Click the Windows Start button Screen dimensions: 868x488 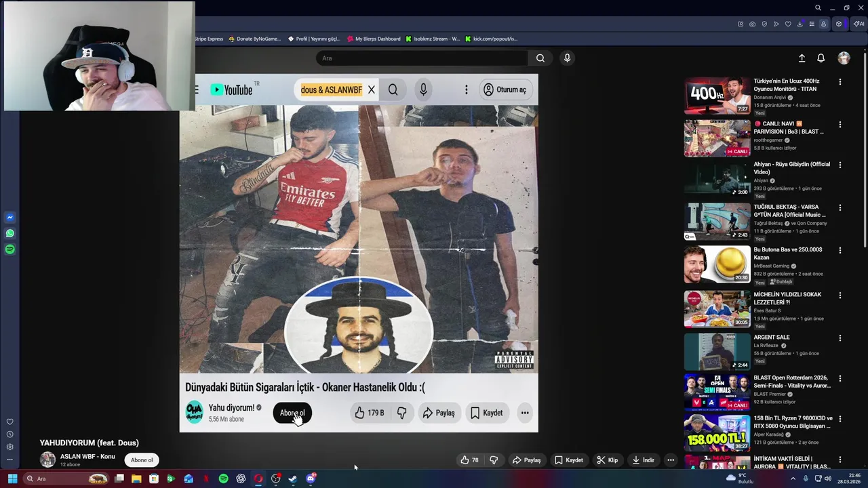(x=12, y=479)
